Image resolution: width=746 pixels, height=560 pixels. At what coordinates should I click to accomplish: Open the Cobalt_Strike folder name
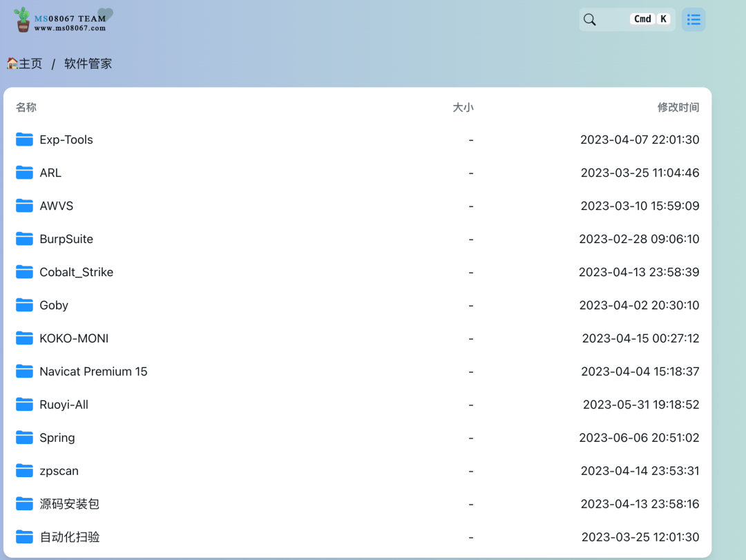(76, 271)
